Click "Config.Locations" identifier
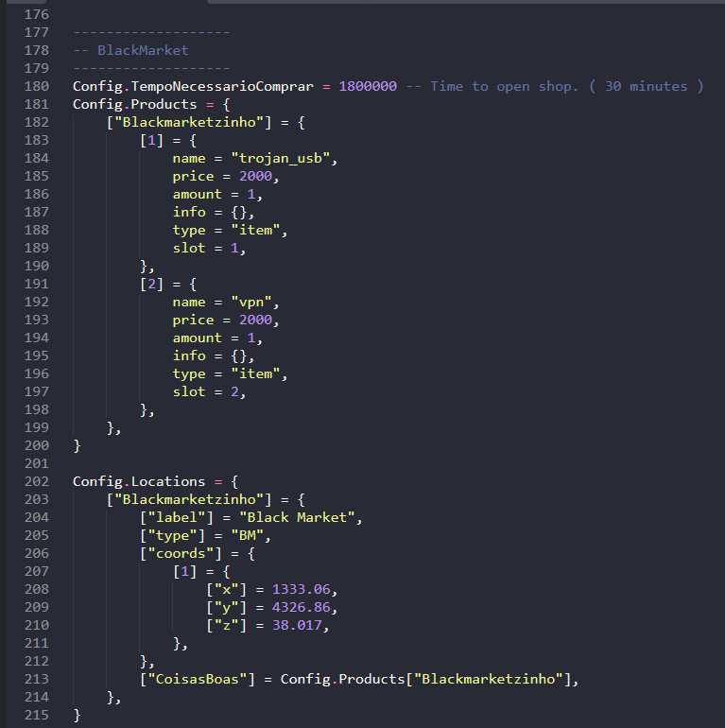The image size is (725, 728). tap(139, 481)
